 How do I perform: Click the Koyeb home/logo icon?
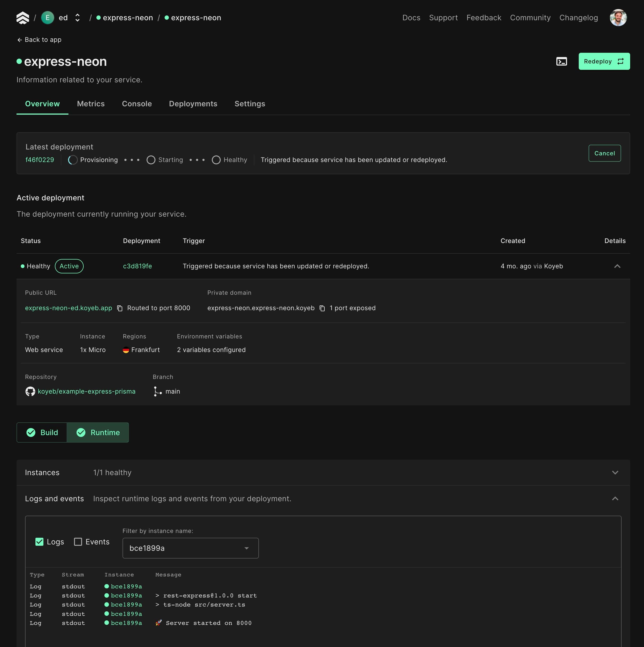[x=22, y=18]
